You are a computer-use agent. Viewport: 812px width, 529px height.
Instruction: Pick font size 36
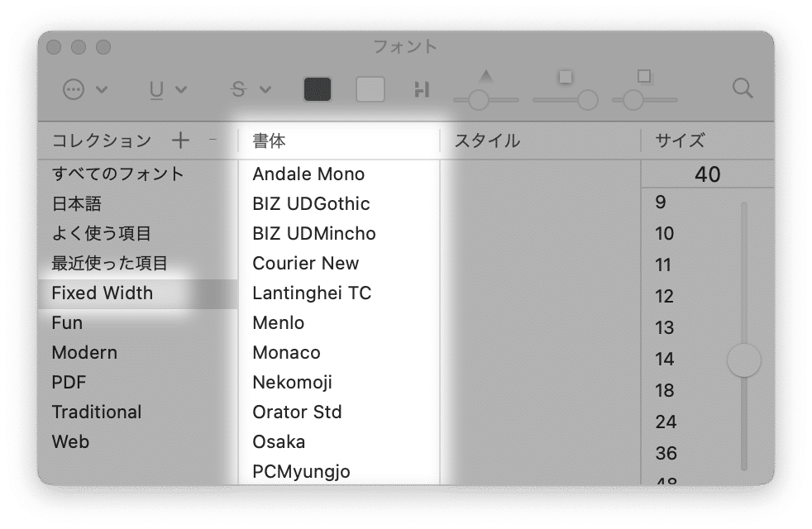(666, 454)
